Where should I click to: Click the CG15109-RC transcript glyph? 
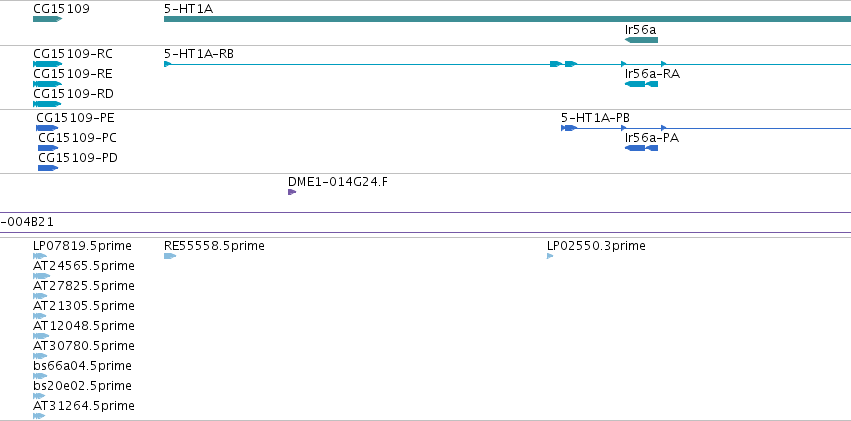(x=48, y=64)
